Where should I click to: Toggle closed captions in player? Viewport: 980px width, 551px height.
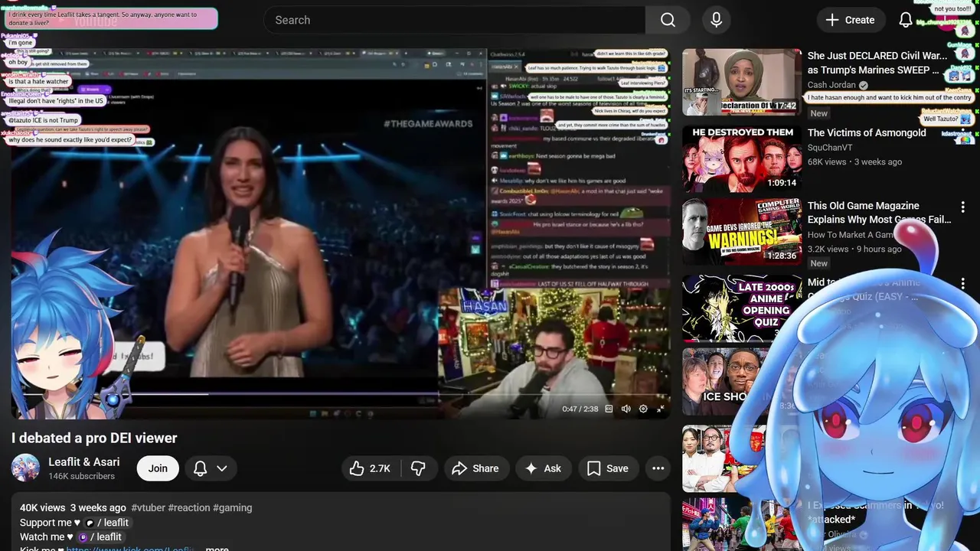click(x=609, y=409)
